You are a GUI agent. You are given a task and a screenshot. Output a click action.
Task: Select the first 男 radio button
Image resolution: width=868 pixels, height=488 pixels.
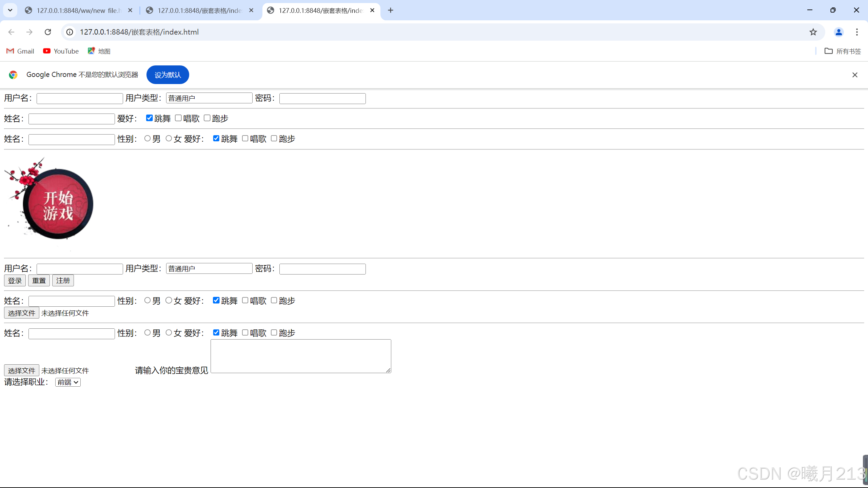point(147,138)
